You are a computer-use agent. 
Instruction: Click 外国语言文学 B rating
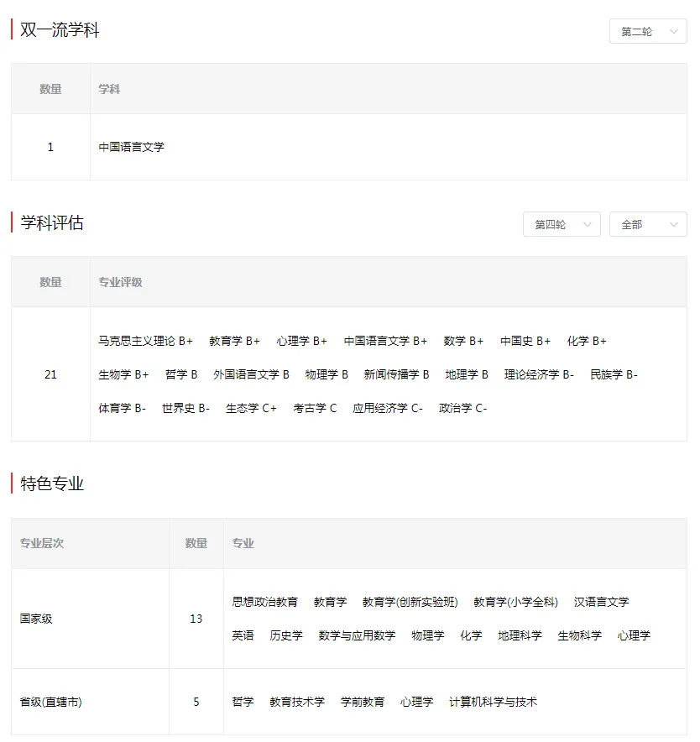point(251,375)
